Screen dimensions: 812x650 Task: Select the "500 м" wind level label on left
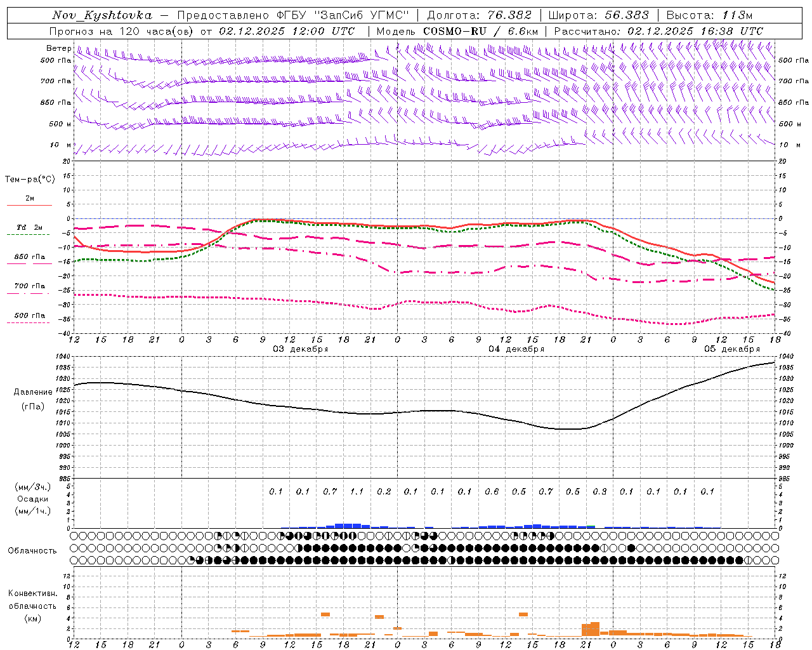point(60,124)
